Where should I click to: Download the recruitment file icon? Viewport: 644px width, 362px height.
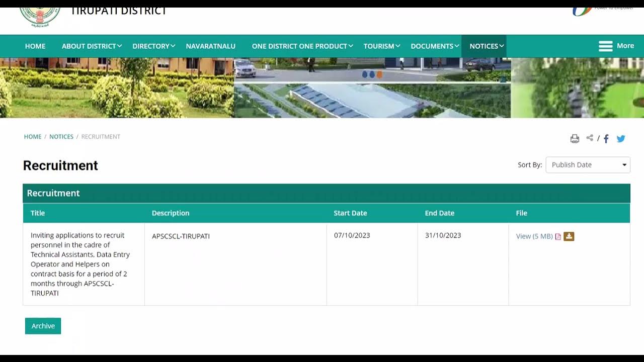pos(569,236)
